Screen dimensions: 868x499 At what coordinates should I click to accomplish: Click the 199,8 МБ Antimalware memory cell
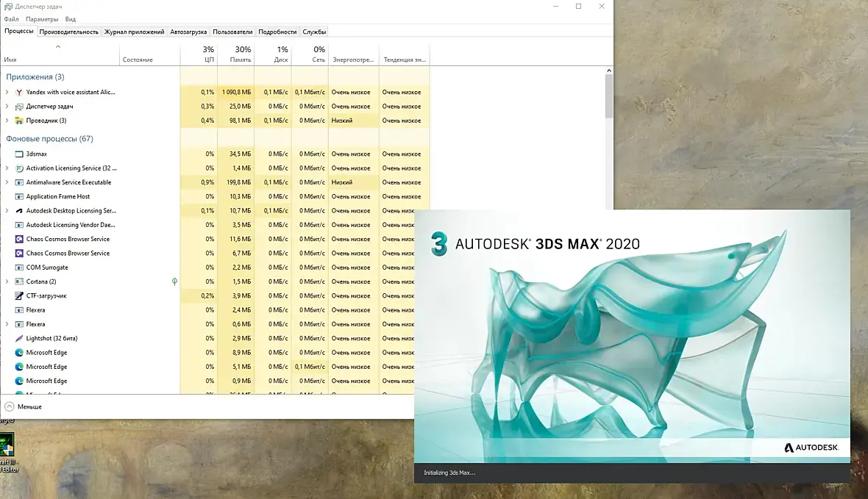coord(236,182)
